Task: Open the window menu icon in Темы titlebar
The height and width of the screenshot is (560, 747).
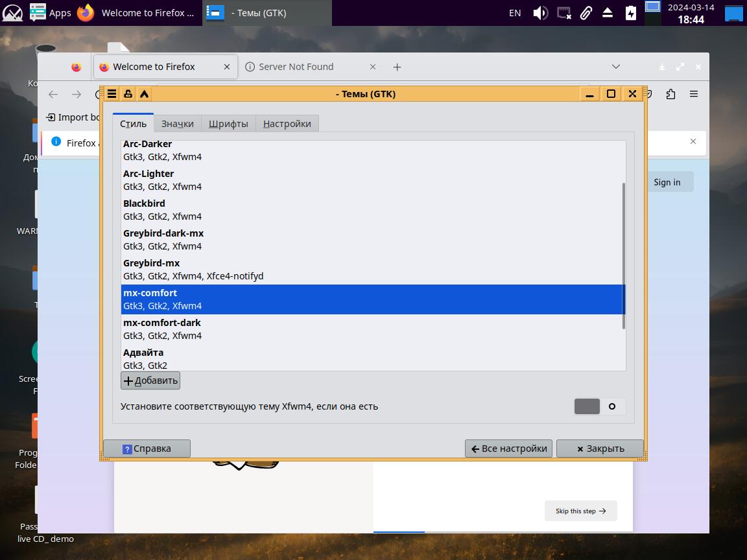Action: point(112,94)
